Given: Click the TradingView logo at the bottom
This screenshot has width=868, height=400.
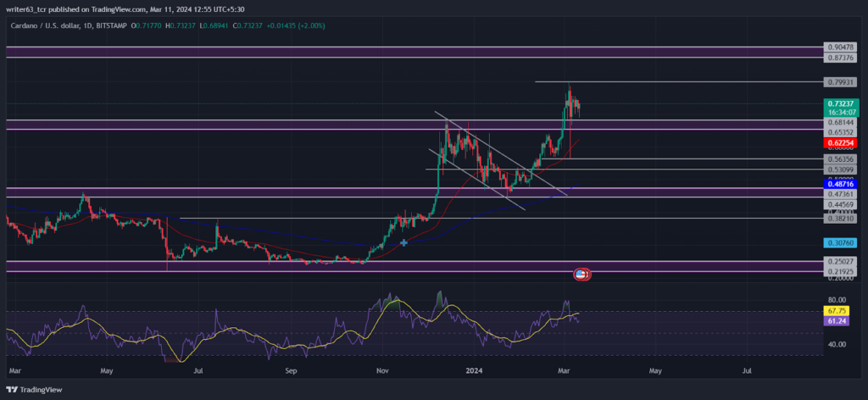Looking at the screenshot, I should [34, 390].
